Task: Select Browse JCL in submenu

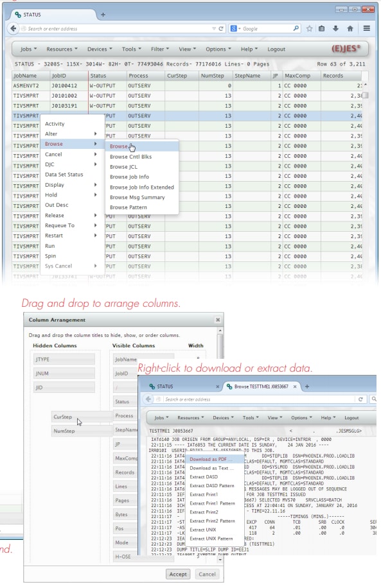Action: click(x=142, y=167)
